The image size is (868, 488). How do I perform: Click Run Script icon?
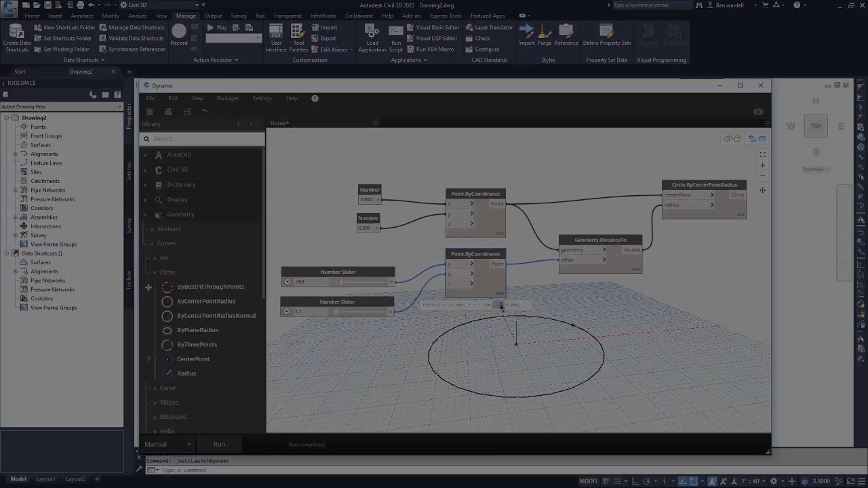pos(395,31)
